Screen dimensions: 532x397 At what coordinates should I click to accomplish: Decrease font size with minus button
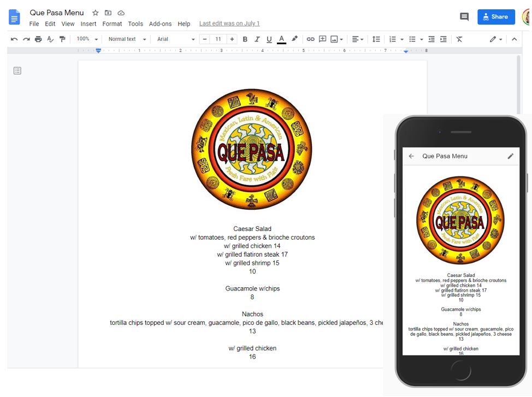205,39
